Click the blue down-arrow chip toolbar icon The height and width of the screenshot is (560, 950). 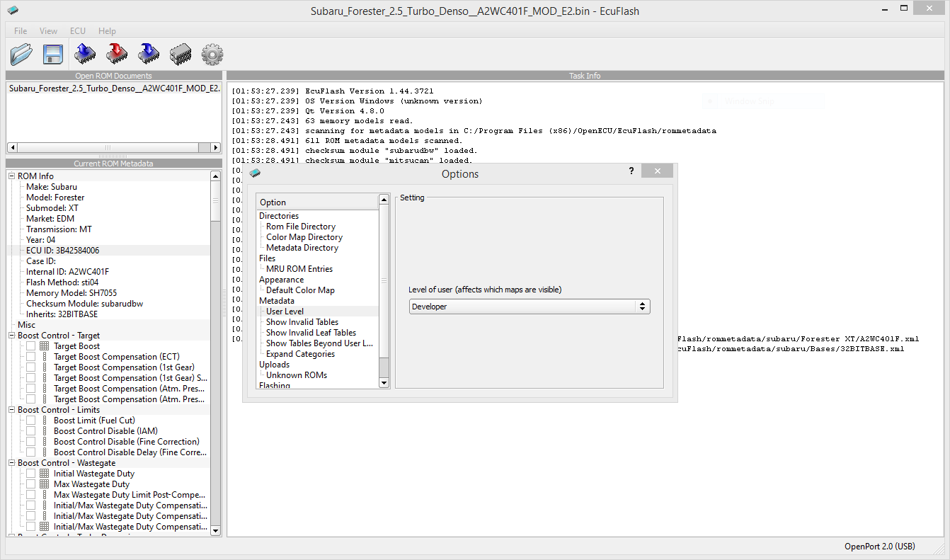149,54
